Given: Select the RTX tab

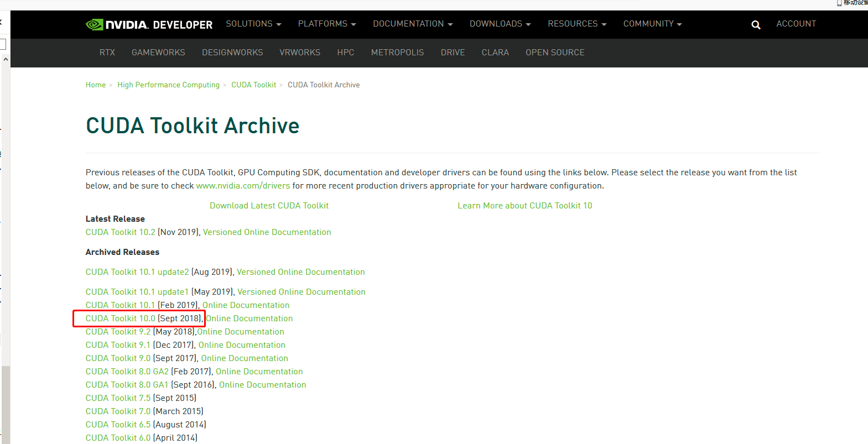Looking at the screenshot, I should coord(107,53).
